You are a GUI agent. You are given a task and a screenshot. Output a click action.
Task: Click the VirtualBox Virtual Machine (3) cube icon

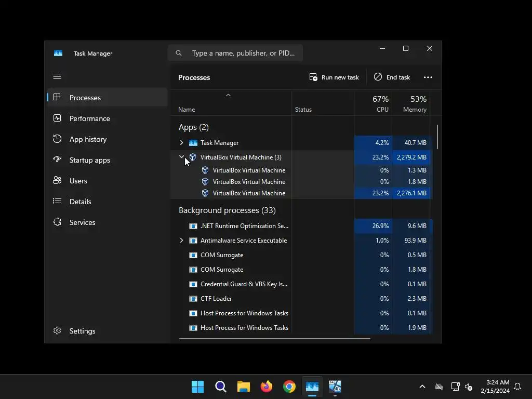tap(193, 157)
